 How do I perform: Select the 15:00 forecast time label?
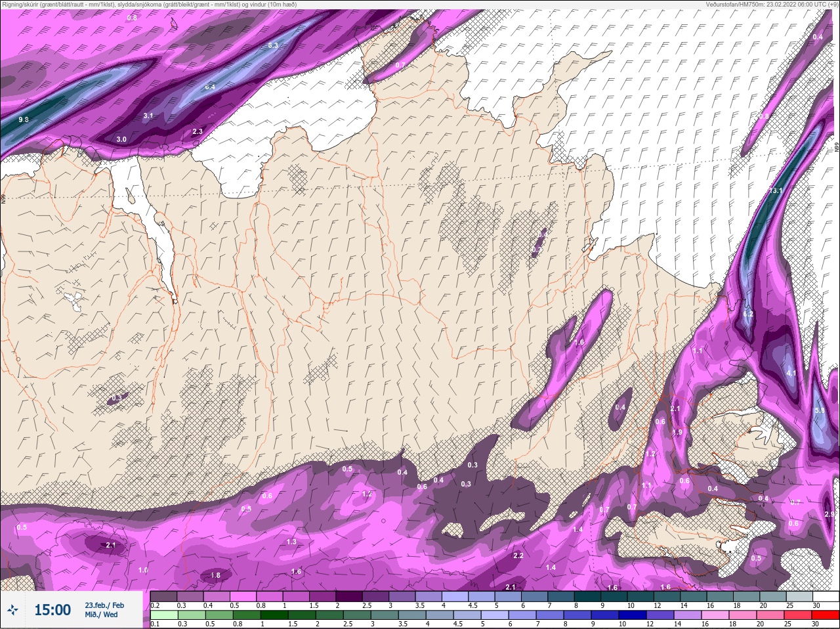click(52, 610)
